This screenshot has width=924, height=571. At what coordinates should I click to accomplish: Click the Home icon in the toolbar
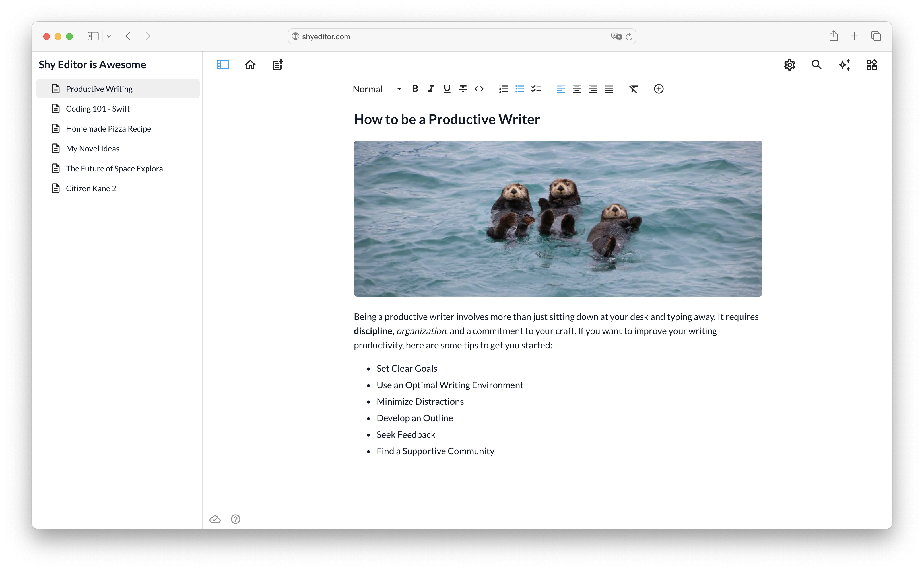tap(250, 65)
